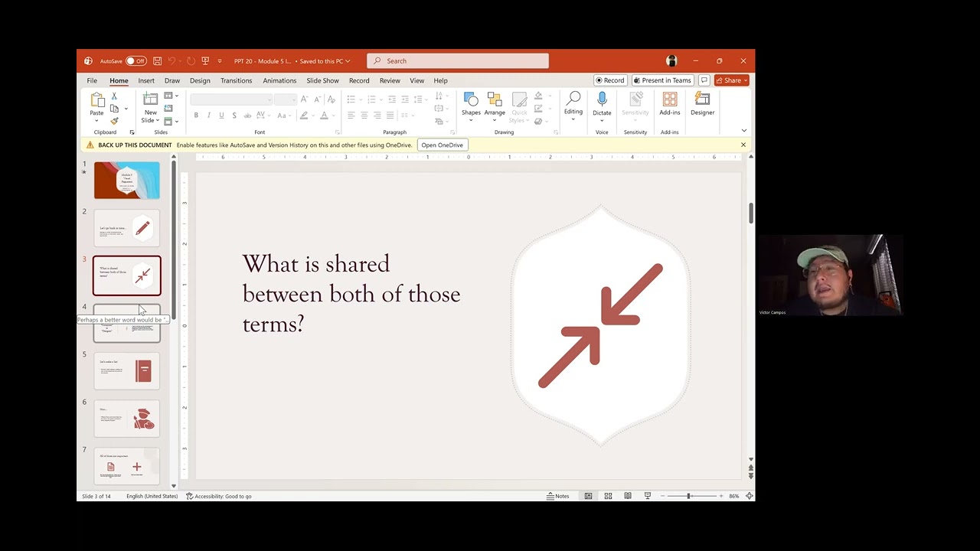Image resolution: width=980 pixels, height=551 pixels.
Task: Close the Back Up This Document banner
Action: click(743, 145)
